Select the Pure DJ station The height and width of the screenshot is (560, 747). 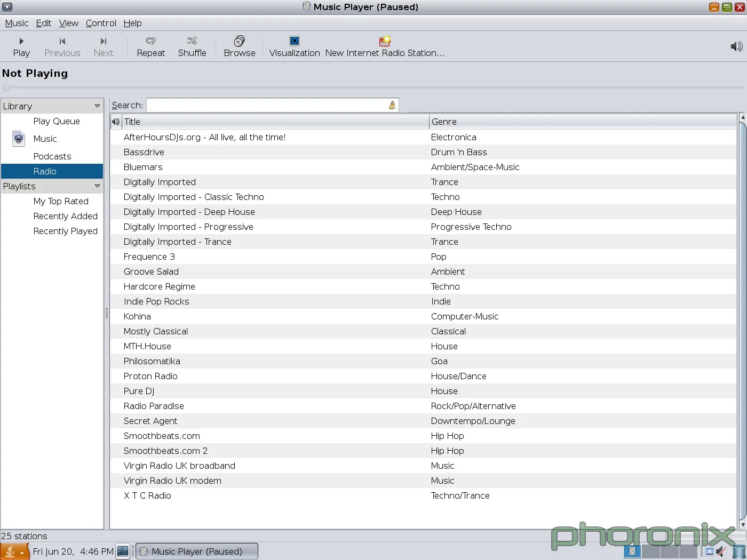click(x=423, y=391)
